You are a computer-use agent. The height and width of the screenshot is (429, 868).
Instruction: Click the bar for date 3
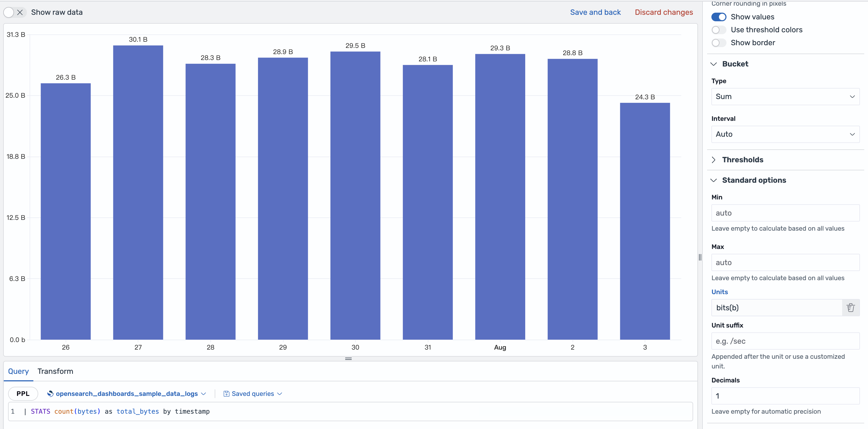[645, 221]
